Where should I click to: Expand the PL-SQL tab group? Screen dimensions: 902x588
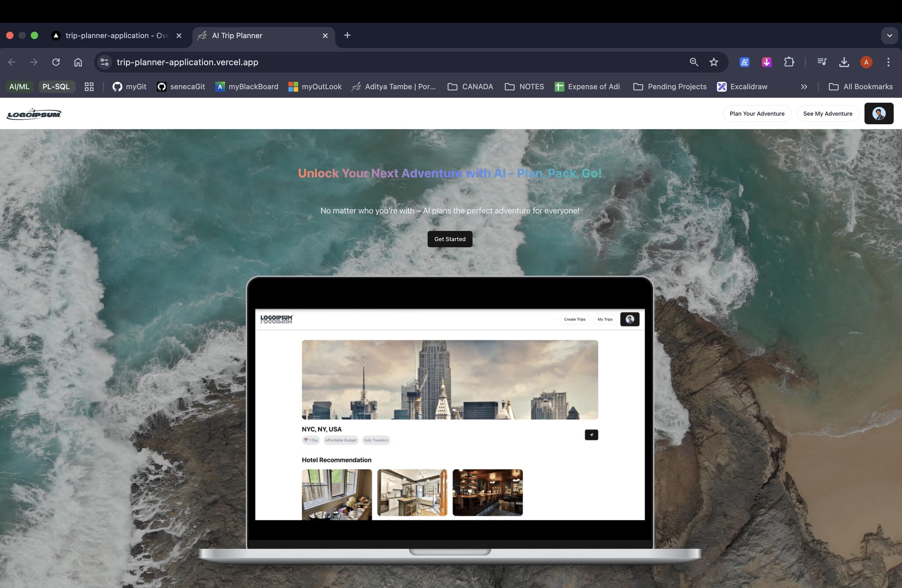56,86
